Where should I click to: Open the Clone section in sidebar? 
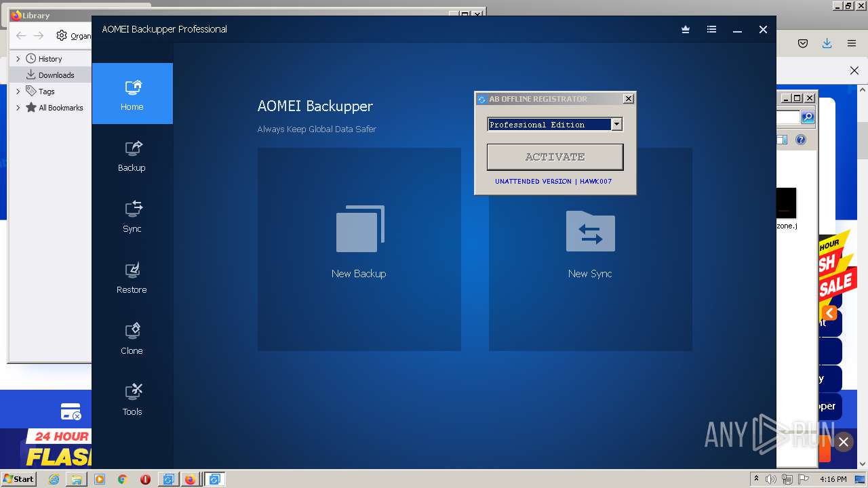pyautogui.click(x=132, y=338)
